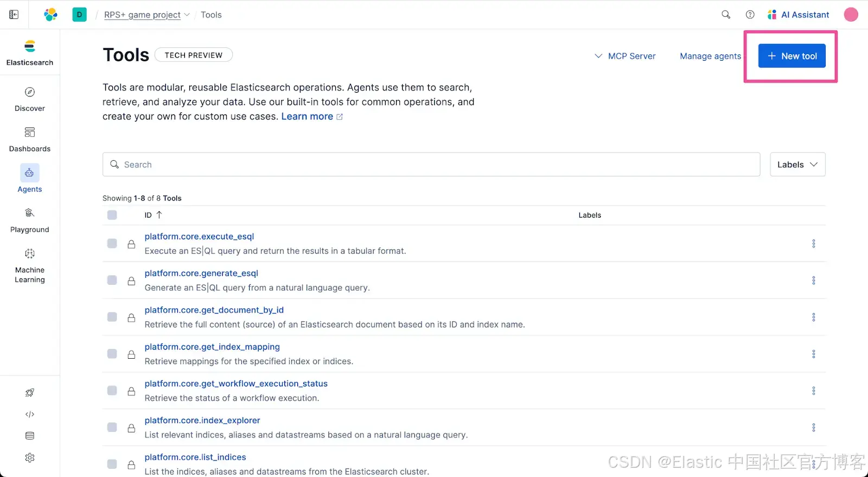Viewport: 868px width, 477px height.
Task: Check the platform.core.execute_esql row checkbox
Action: coord(112,243)
